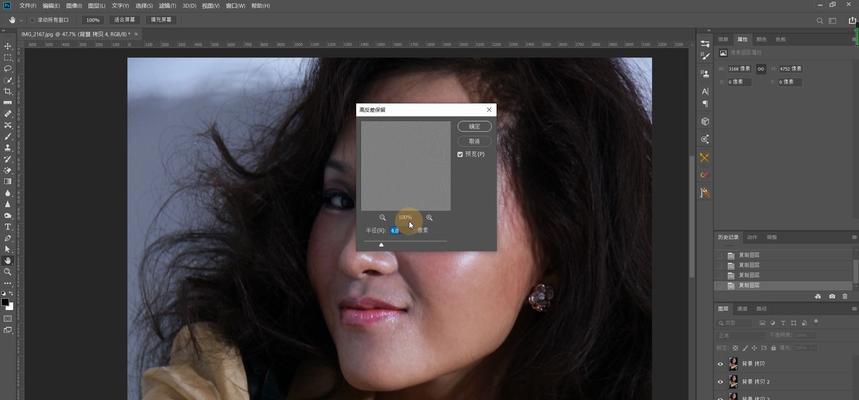Select the Crop tool
859x400 pixels.
click(8, 91)
